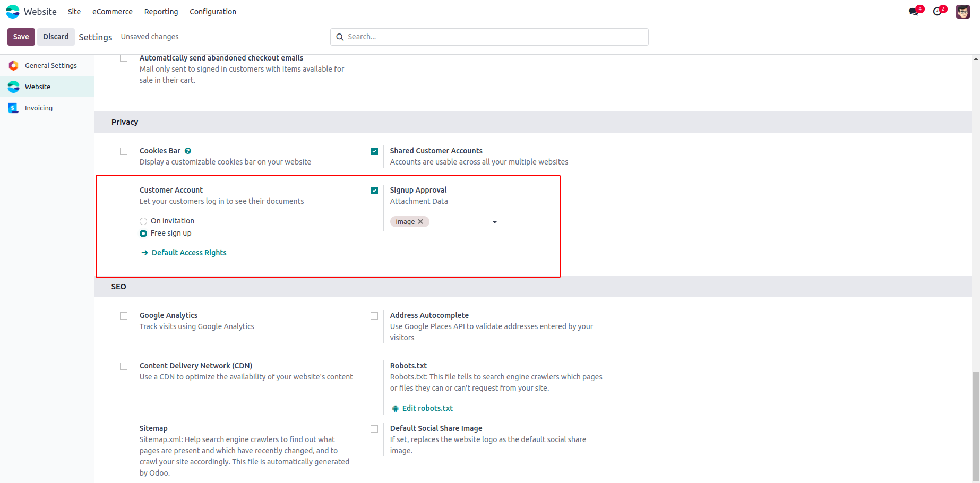Click the Invoicing sidebar icon
980x483 pixels.
click(13, 108)
